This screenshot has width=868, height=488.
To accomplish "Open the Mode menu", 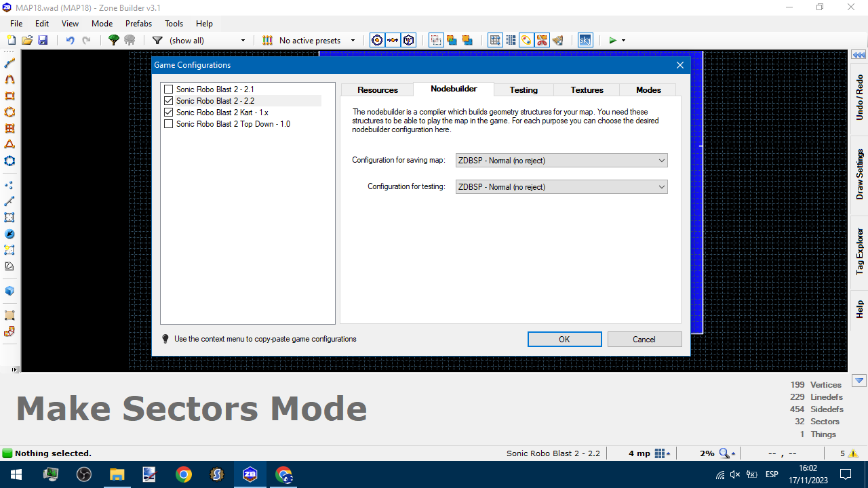I will 102,23.
